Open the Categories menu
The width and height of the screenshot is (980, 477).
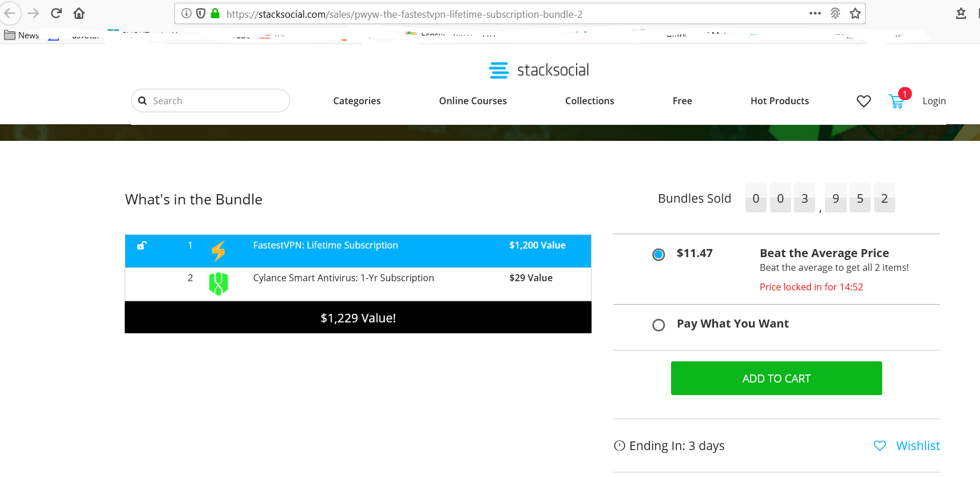tap(357, 101)
